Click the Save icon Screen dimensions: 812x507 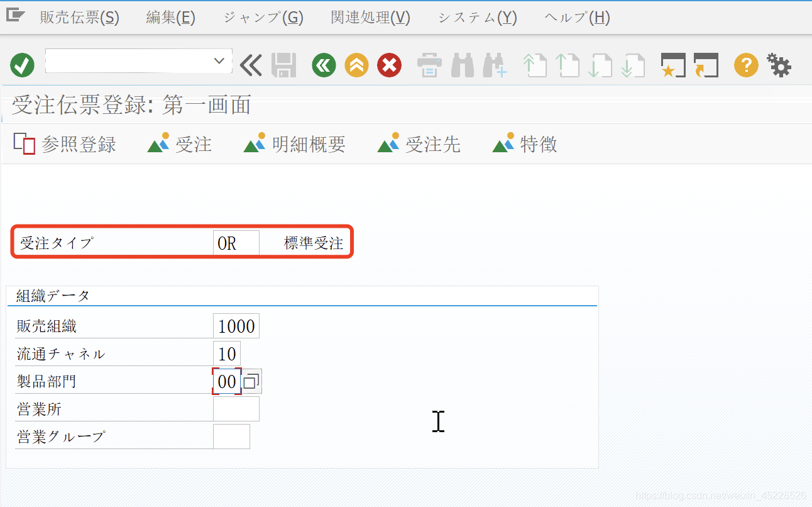[x=283, y=65]
